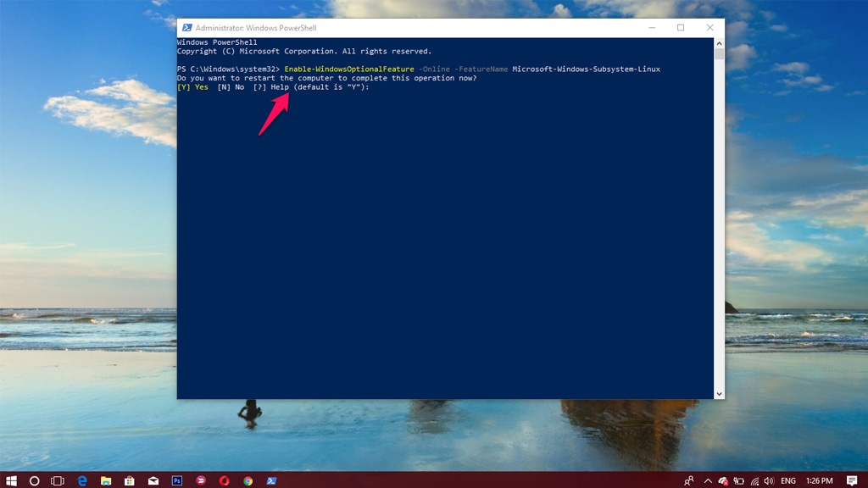The width and height of the screenshot is (868, 488).
Task: Click the PowerShell scrollbar thumb
Action: pos(719,53)
